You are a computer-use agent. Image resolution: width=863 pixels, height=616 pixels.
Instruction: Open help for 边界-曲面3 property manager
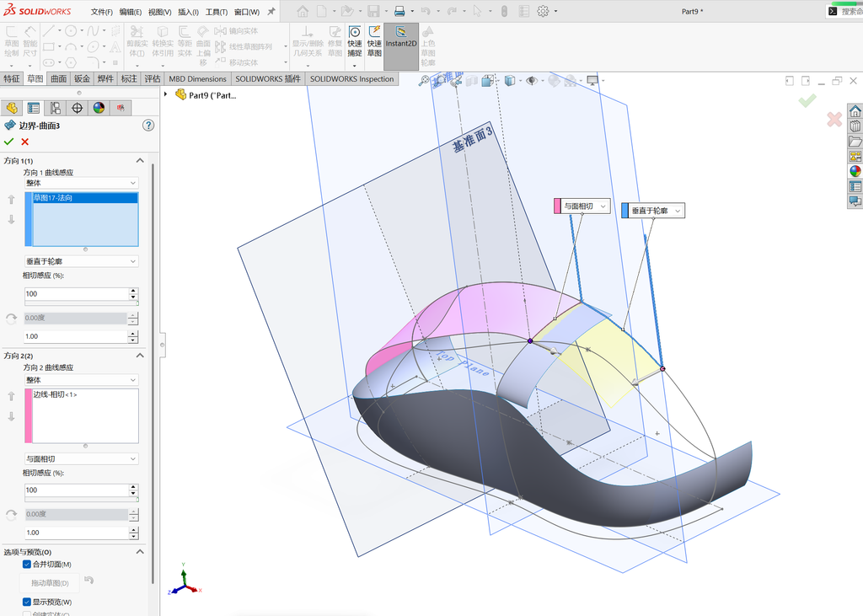click(148, 126)
